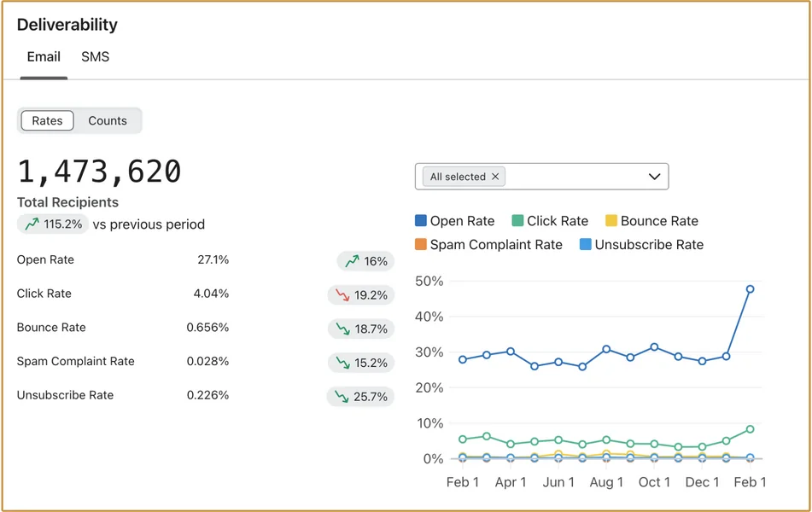
Task: Click the Open Rate 16% up-trend arrow
Action: point(352,261)
